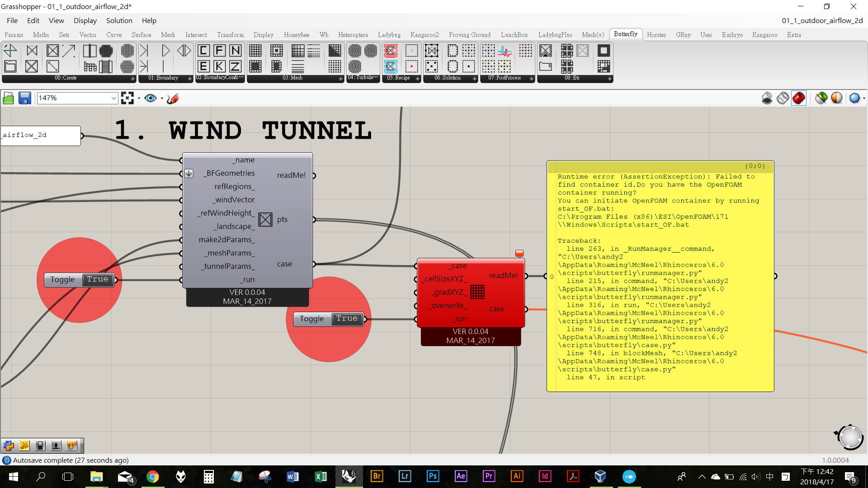Open the 00::Create panel's first Butterfly component icon
868x488 pixels.
(10, 51)
